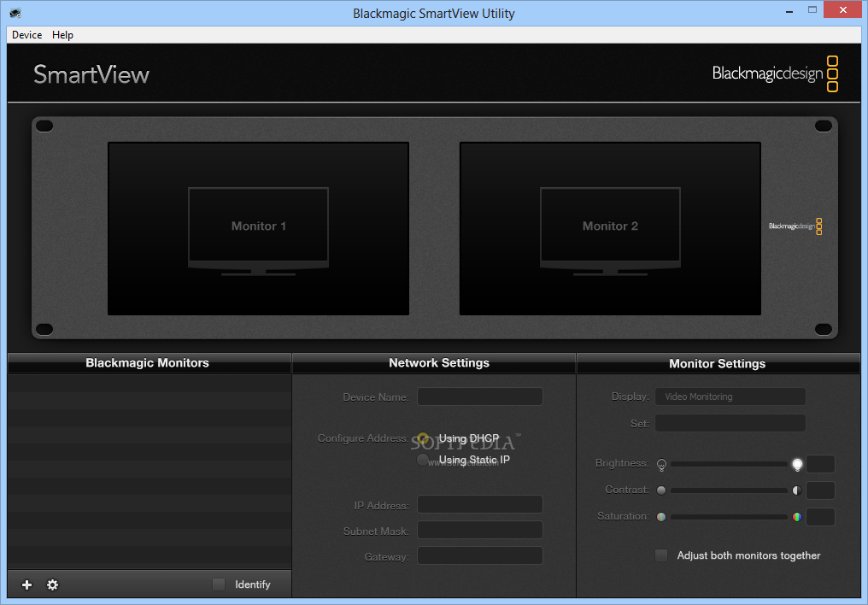
Task: Enable the Identify checkbox
Action: (219, 584)
